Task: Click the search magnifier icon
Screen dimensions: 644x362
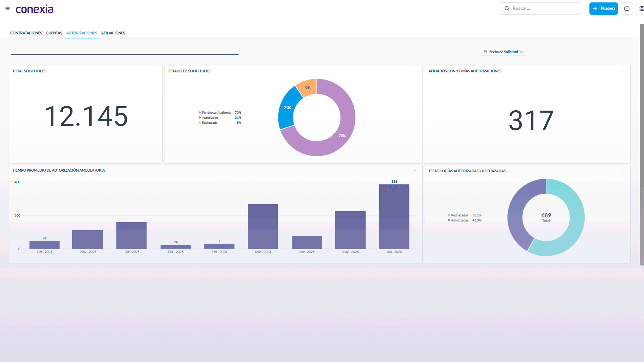Action: pyautogui.click(x=507, y=9)
